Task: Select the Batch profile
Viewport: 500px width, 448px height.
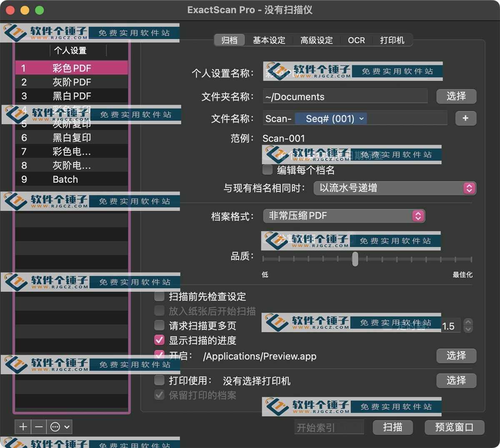Action: tap(72, 179)
